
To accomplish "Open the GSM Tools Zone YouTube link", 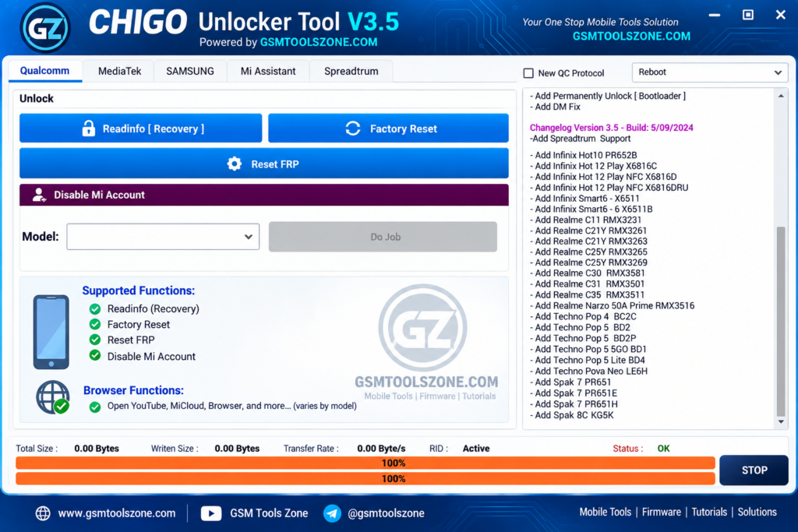I will click(269, 513).
